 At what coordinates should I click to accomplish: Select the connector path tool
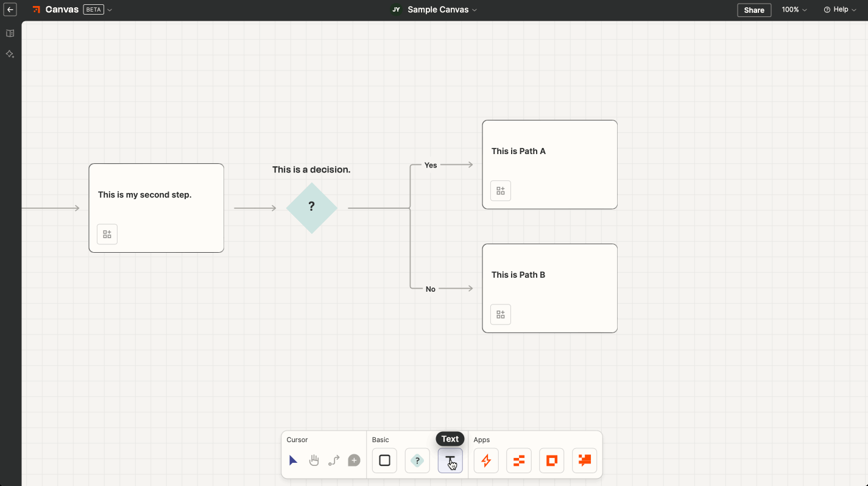(x=334, y=460)
